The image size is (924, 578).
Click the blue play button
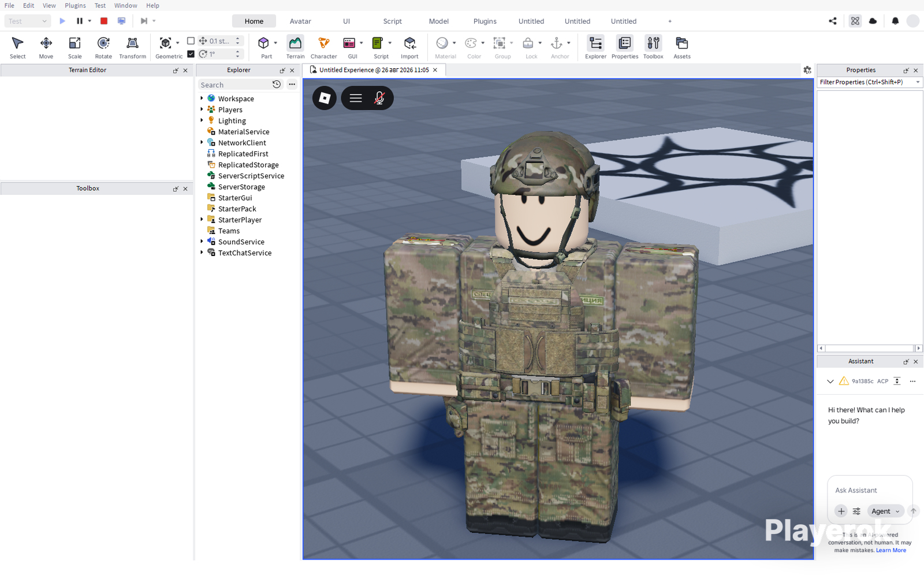tap(62, 21)
